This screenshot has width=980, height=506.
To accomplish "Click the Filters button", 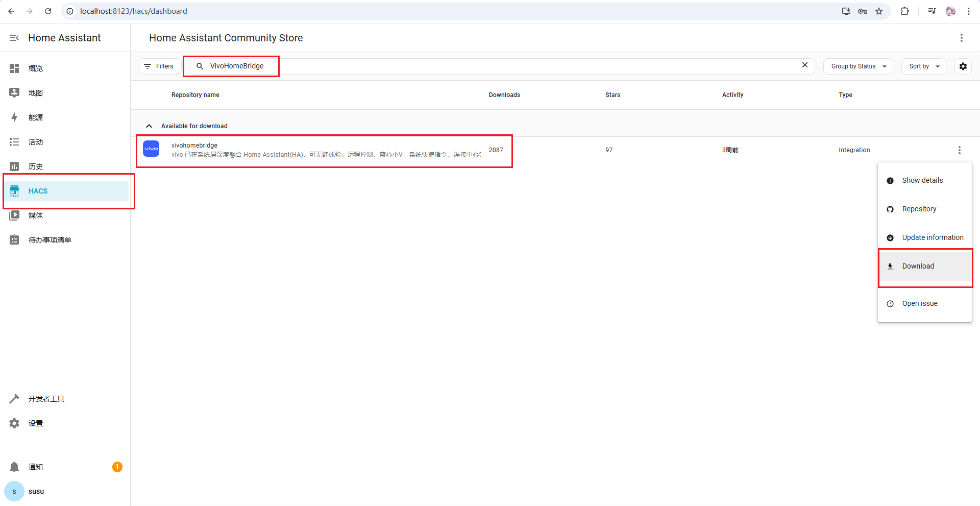I will pyautogui.click(x=159, y=66).
